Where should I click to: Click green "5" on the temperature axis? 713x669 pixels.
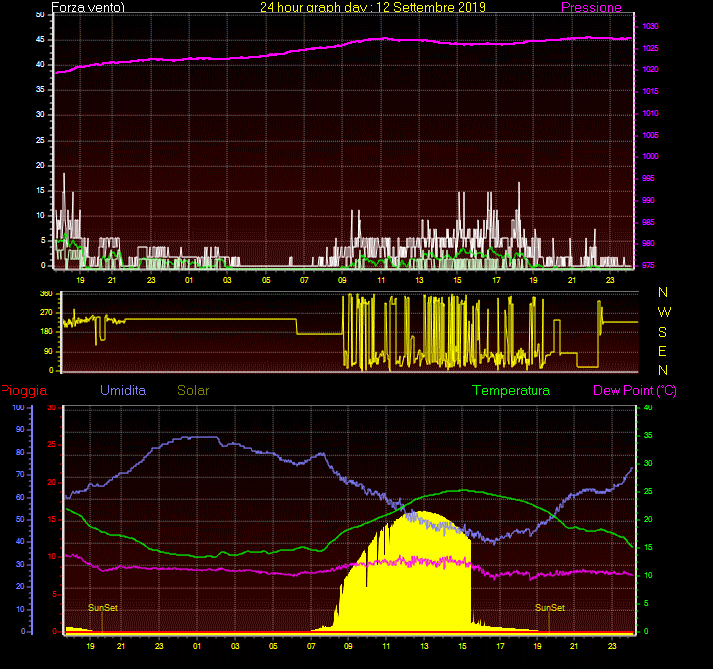[646, 604]
